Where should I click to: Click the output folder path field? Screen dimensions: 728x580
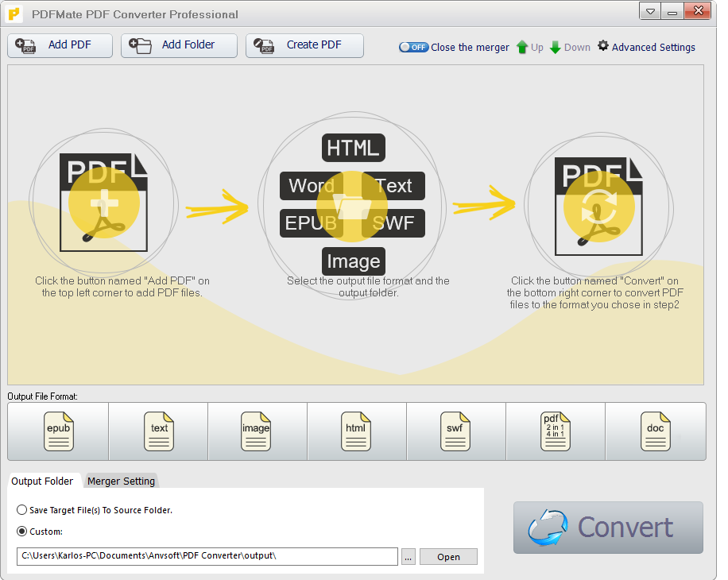click(x=207, y=556)
